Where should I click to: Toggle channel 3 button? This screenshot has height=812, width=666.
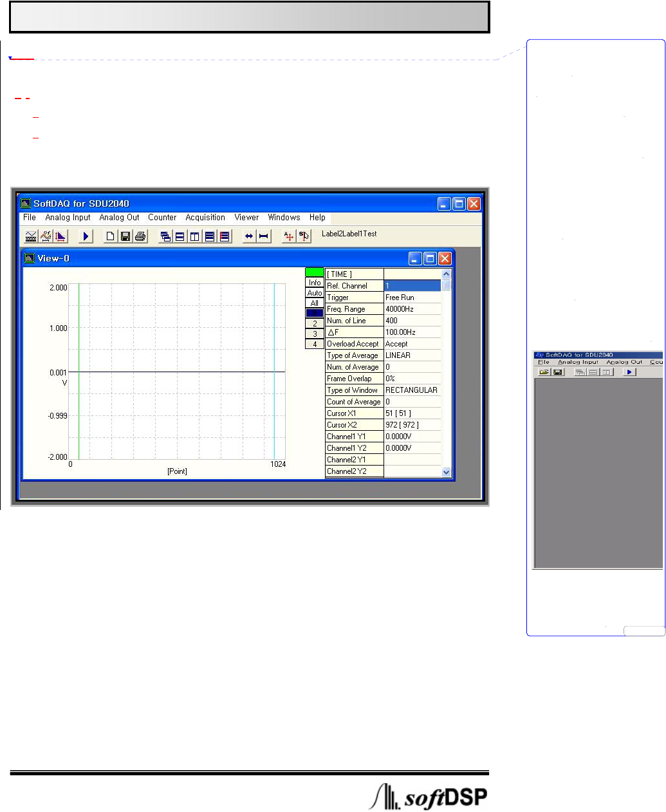point(315,334)
